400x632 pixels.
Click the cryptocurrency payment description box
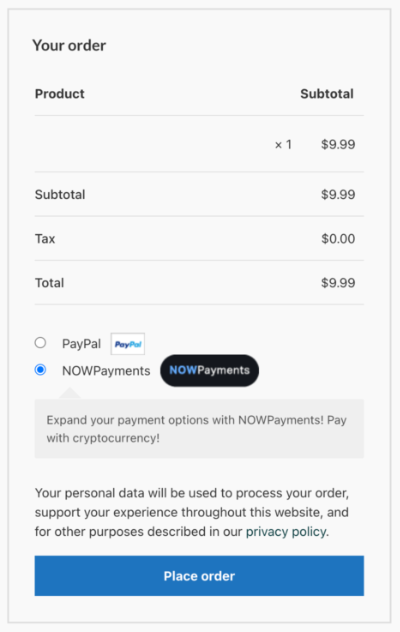tap(199, 429)
